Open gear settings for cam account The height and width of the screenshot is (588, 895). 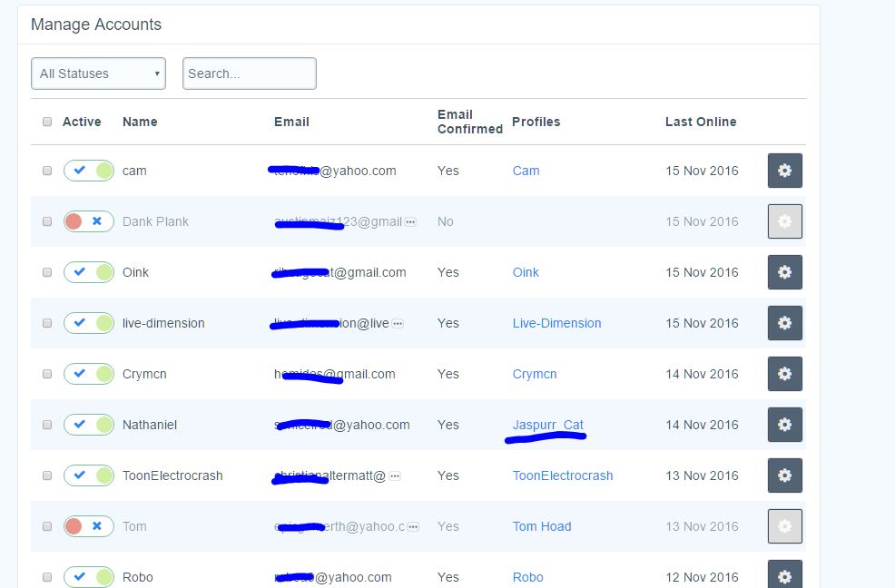tap(784, 171)
